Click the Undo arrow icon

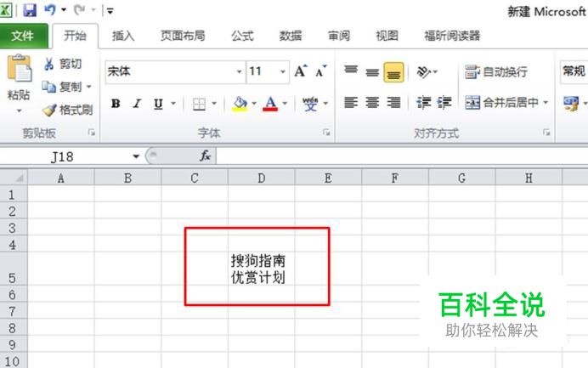(x=50, y=9)
